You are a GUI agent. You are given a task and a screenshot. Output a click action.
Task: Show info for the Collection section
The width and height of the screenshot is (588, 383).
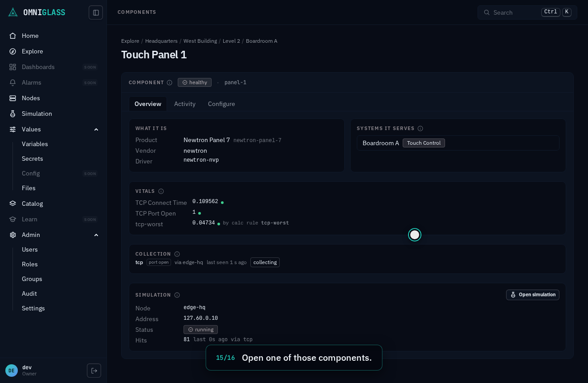[177, 254]
